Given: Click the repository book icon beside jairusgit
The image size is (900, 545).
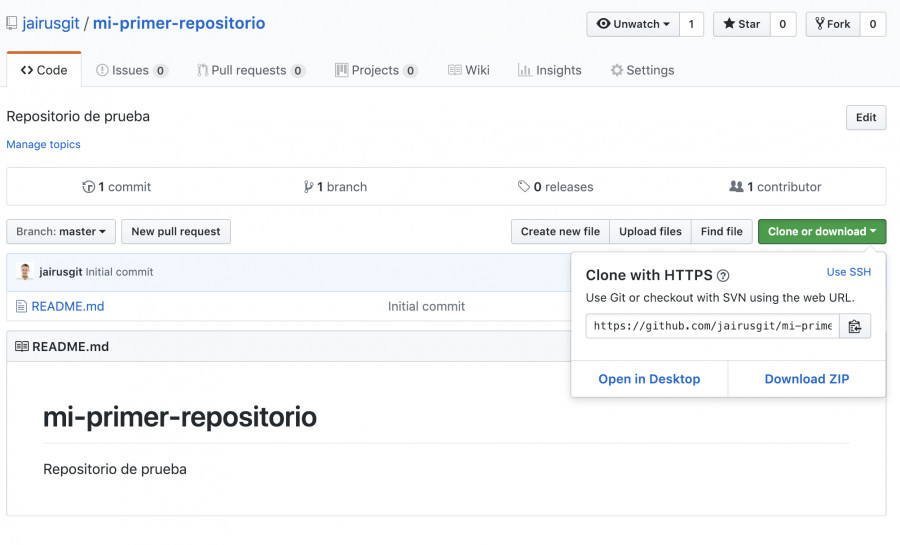Looking at the screenshot, I should pos(11,24).
